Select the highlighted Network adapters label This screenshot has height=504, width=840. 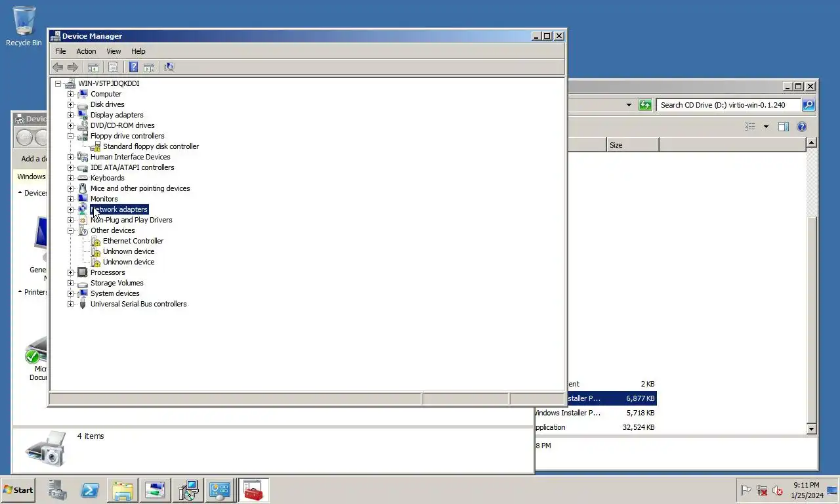click(119, 209)
